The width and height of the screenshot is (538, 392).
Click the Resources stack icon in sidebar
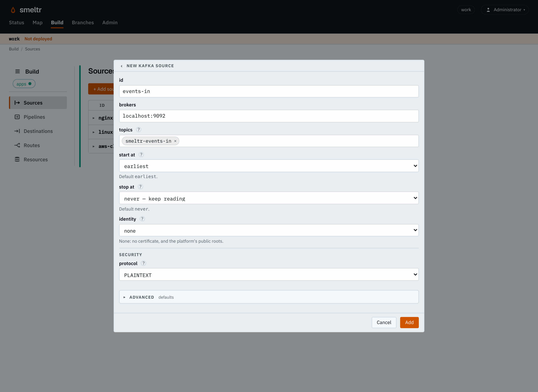click(17, 159)
